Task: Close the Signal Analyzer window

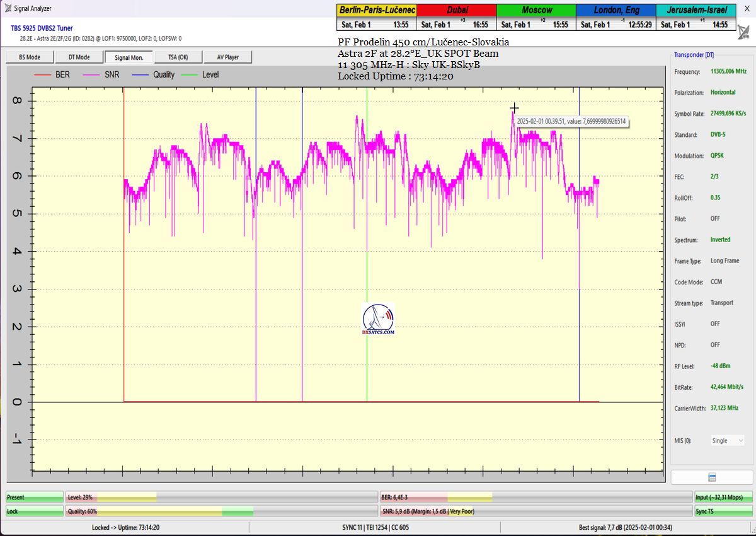Action: click(747, 8)
